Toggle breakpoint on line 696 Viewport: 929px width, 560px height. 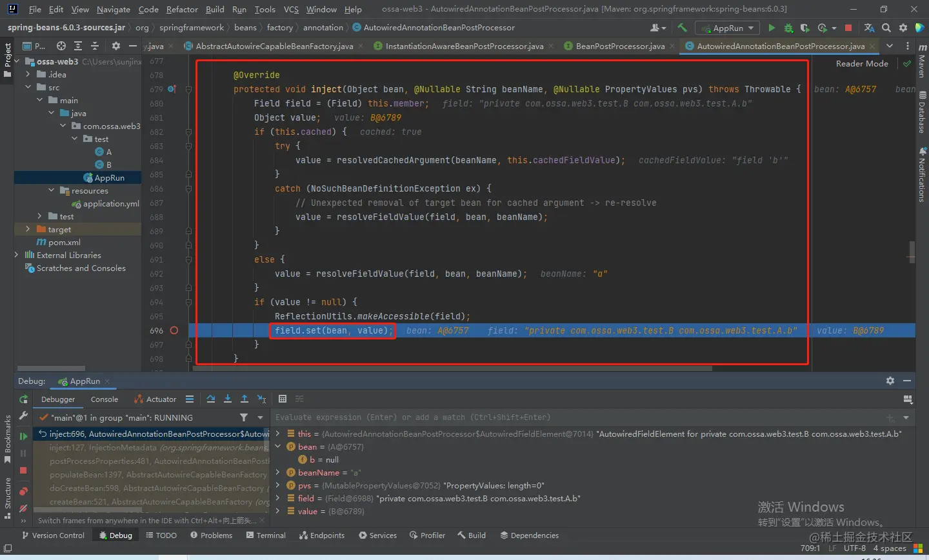(x=174, y=330)
